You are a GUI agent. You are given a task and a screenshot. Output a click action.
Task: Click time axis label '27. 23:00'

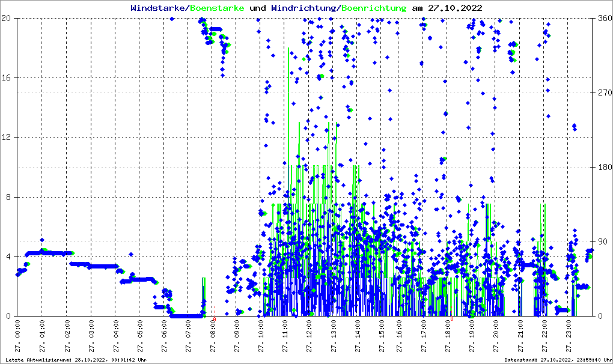pos(569,336)
